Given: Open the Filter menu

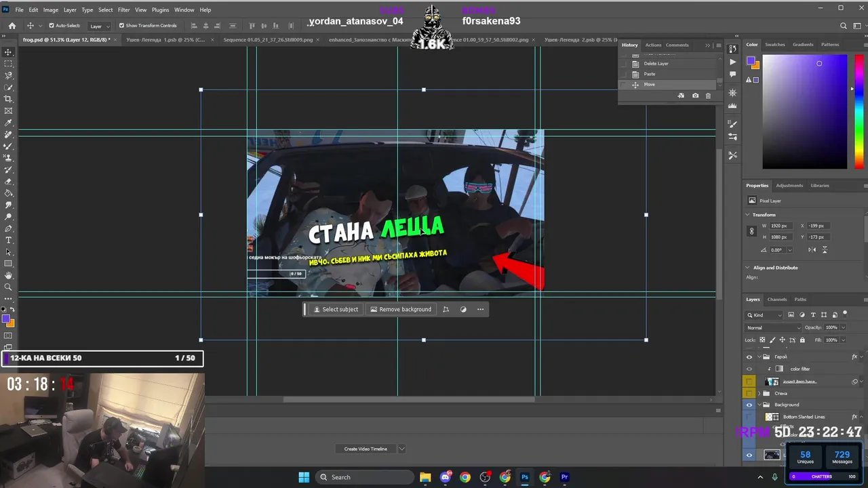Looking at the screenshot, I should click(123, 10).
